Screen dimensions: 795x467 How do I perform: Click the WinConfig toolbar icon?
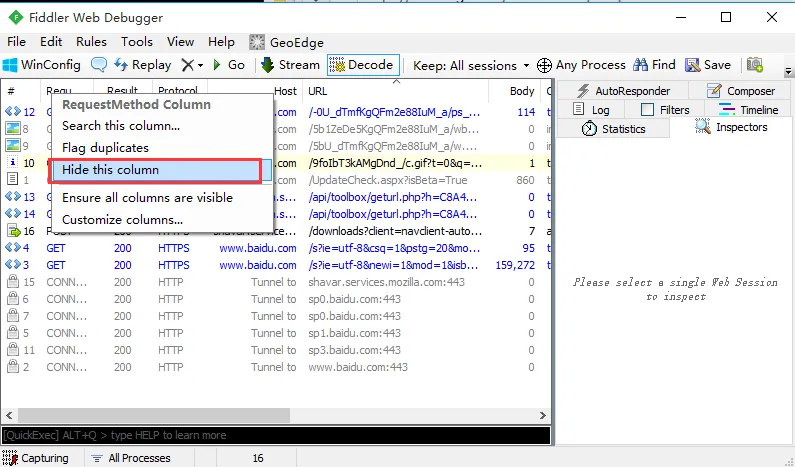click(x=10, y=65)
